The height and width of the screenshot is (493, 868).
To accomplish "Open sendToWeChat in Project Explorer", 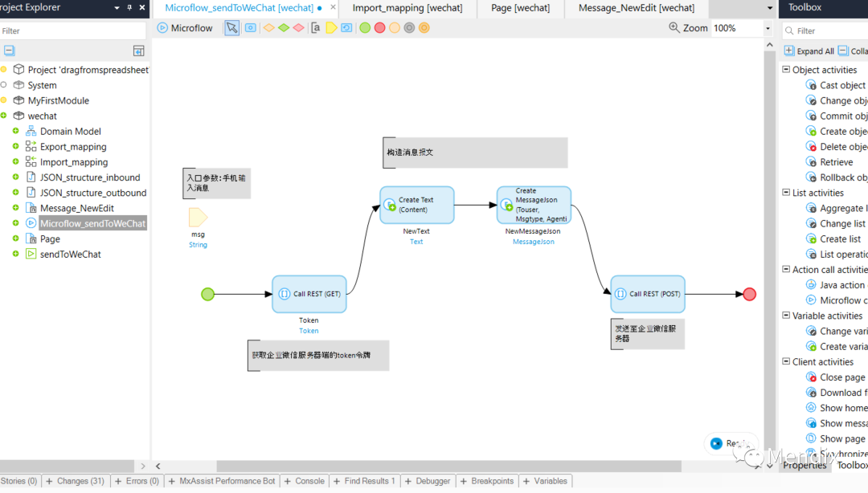I will pyautogui.click(x=70, y=255).
